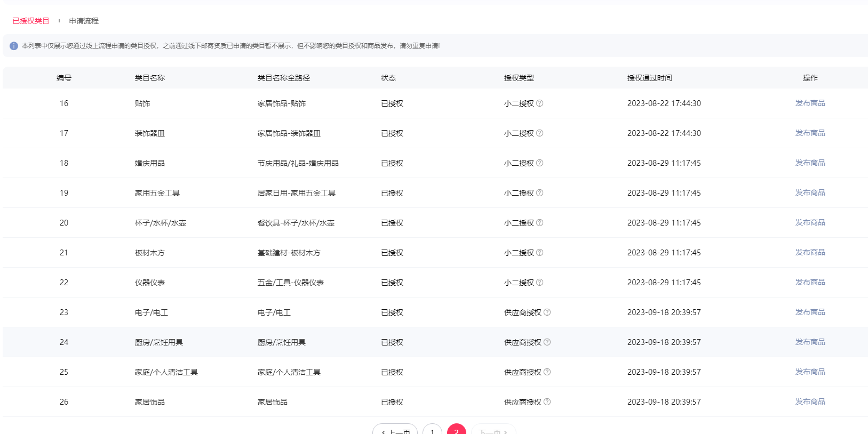This screenshot has height=434, width=868.
Task: Click 发布商品 for 家庭/个人清洁工具
Action: pyautogui.click(x=810, y=372)
